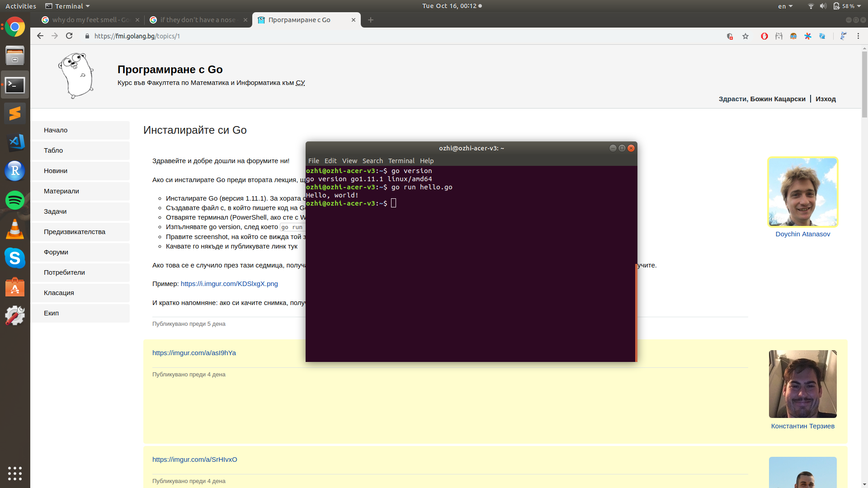This screenshot has width=868, height=488.
Task: Click the Go gopher logo
Action: (x=76, y=75)
